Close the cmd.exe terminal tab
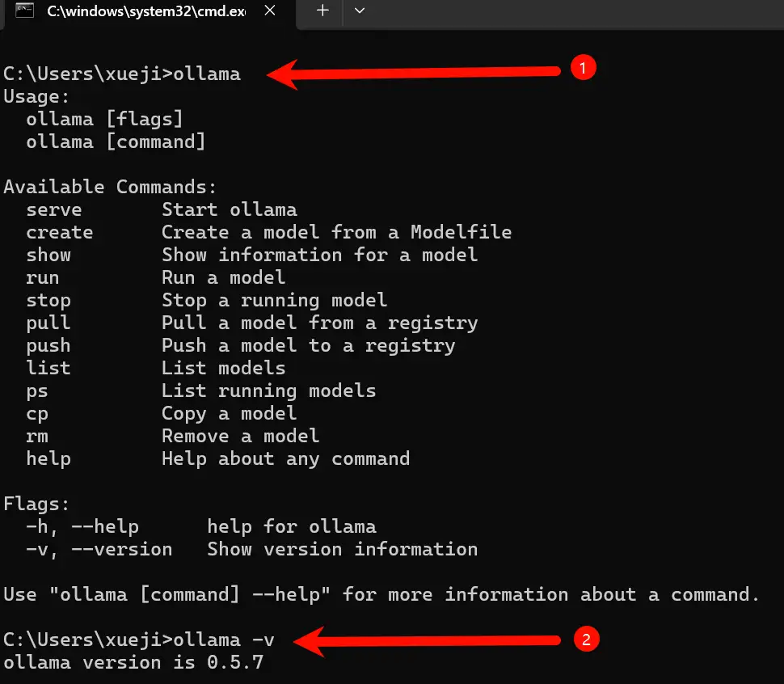The width and height of the screenshot is (784, 684). (270, 11)
